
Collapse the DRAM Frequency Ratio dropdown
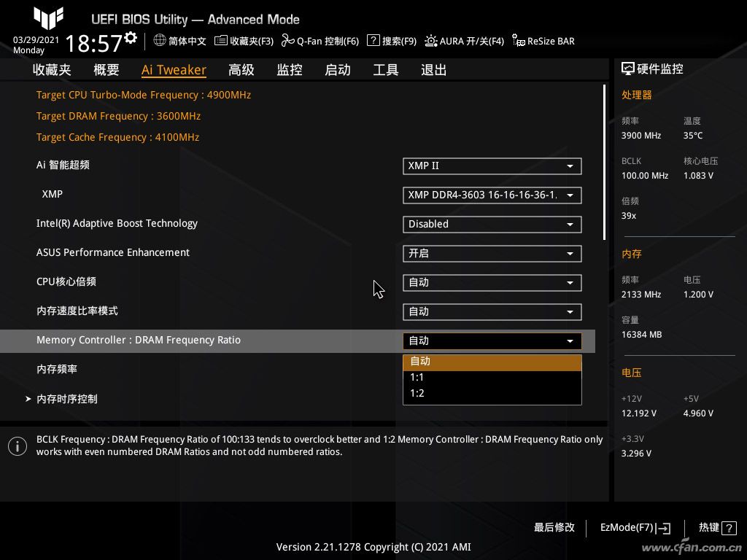(492, 341)
